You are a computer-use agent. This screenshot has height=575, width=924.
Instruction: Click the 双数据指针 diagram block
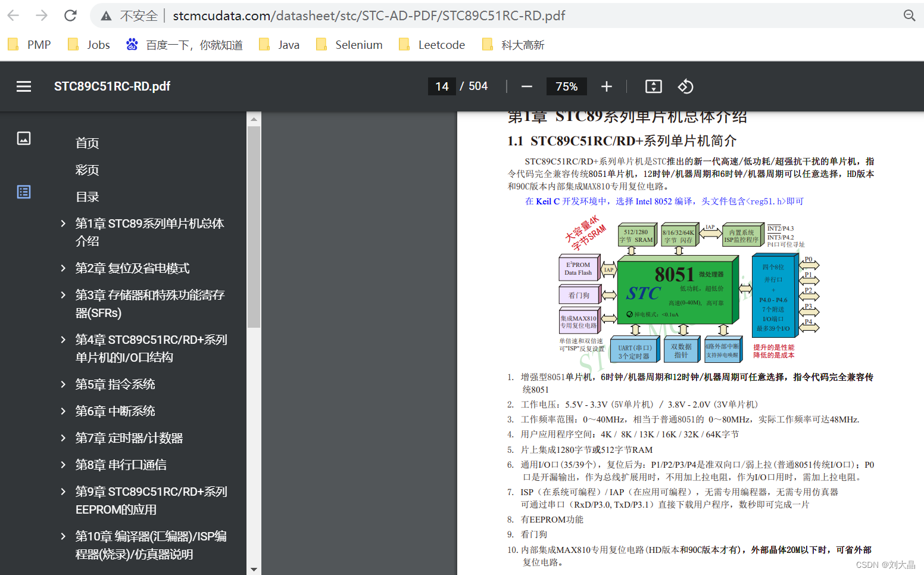(x=681, y=350)
